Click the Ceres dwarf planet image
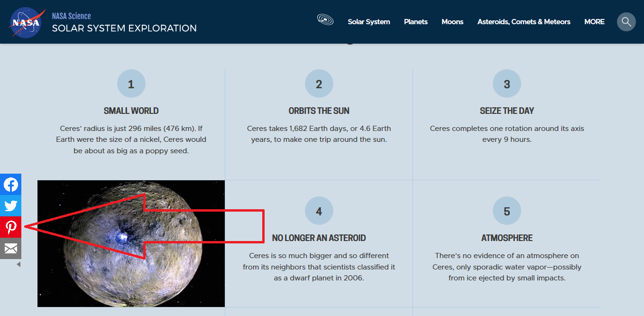The width and height of the screenshot is (644, 316). (131, 243)
